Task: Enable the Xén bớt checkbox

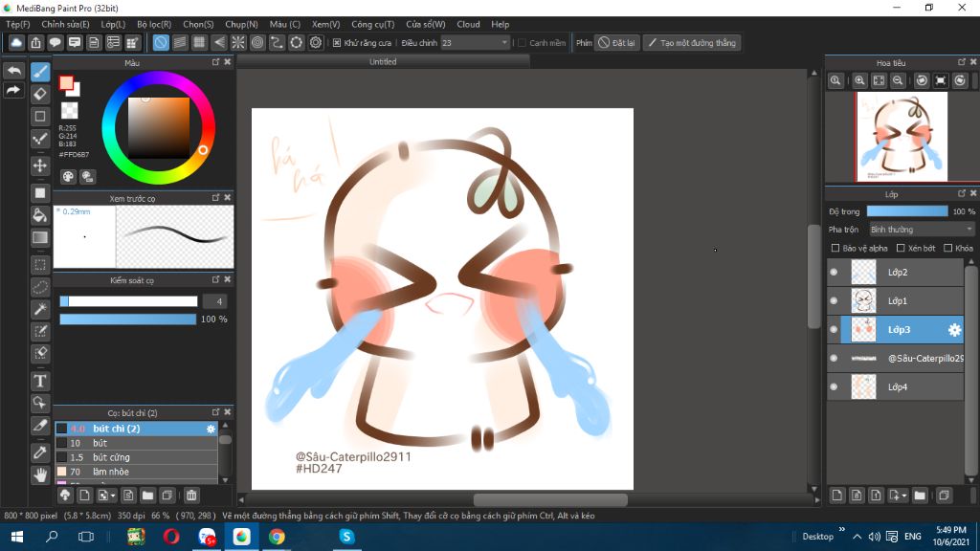Action: pos(901,248)
